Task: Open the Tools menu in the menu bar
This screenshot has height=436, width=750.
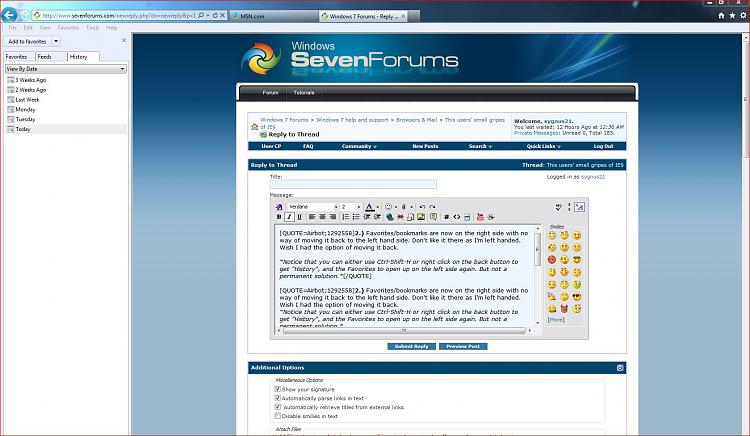Action: click(92, 28)
